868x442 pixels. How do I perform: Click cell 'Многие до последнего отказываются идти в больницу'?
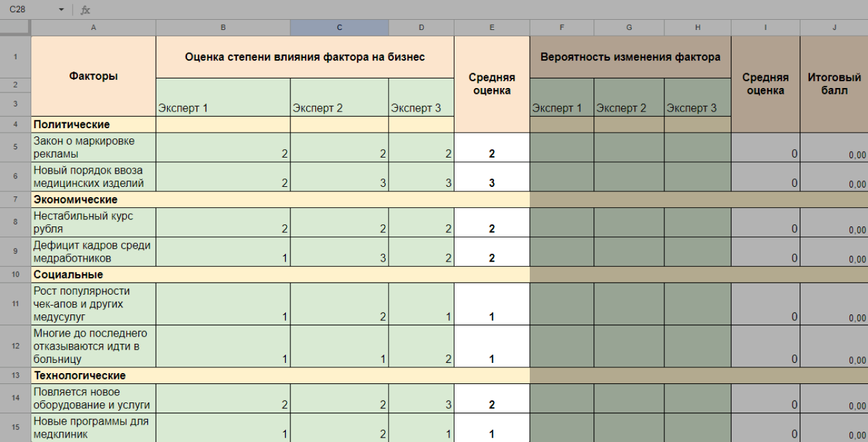[93, 346]
